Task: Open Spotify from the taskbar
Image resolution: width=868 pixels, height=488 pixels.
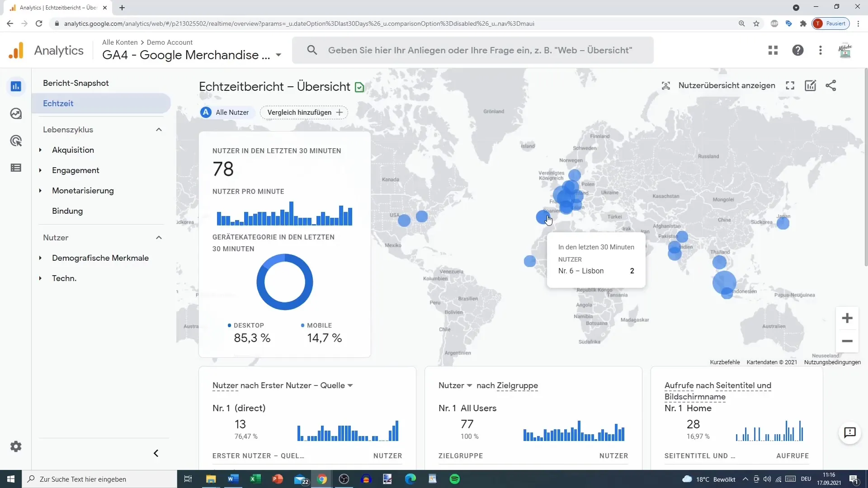Action: coord(455,479)
